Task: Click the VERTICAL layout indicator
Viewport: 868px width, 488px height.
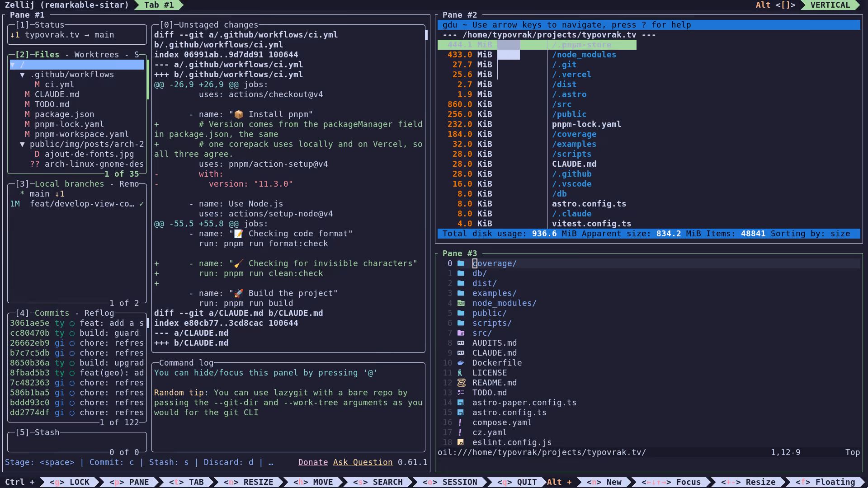Action: (x=830, y=5)
